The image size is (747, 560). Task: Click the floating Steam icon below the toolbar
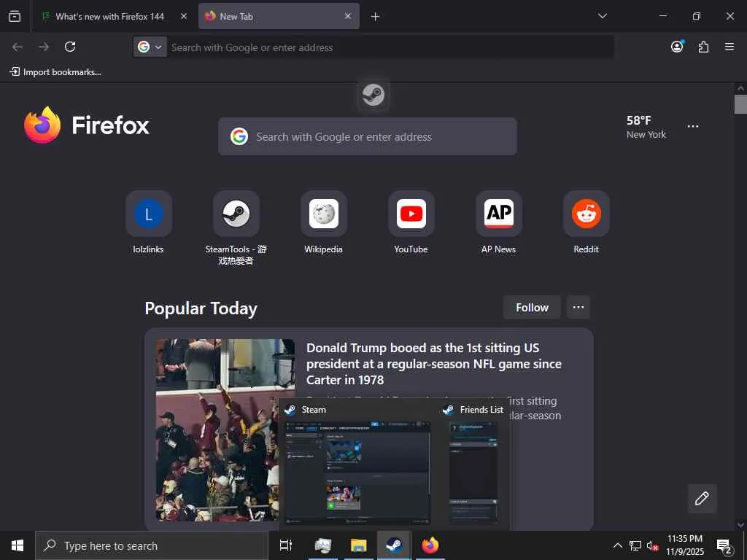pos(373,95)
